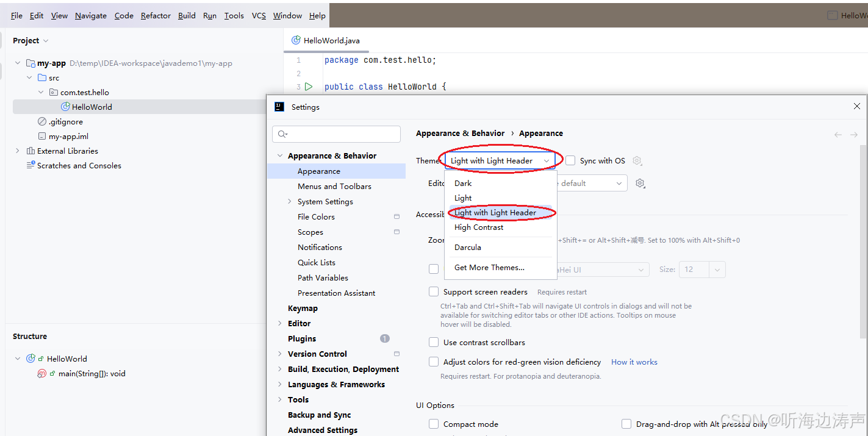Choose High Contrast theme option
Viewport: 868px width, 436px height.
pos(500,227)
